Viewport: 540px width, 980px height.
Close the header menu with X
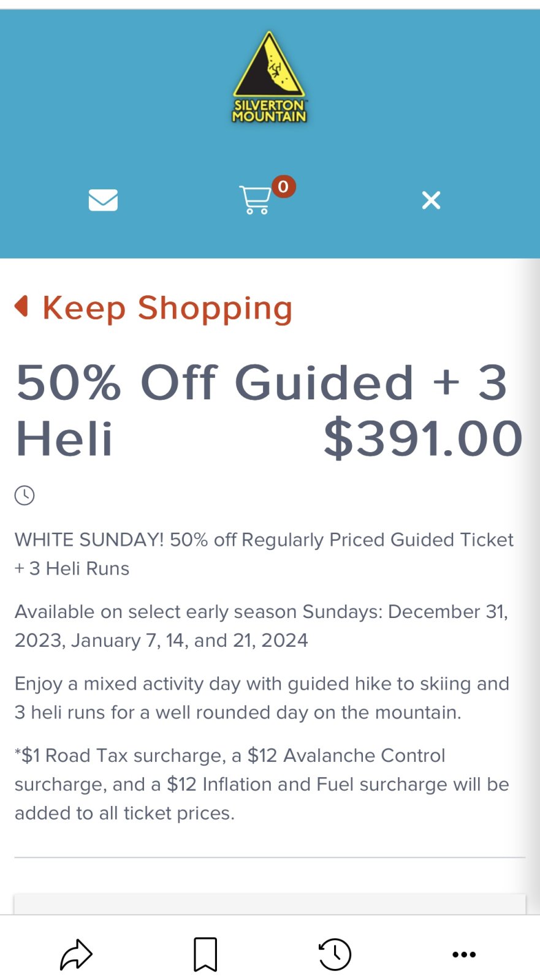point(431,200)
